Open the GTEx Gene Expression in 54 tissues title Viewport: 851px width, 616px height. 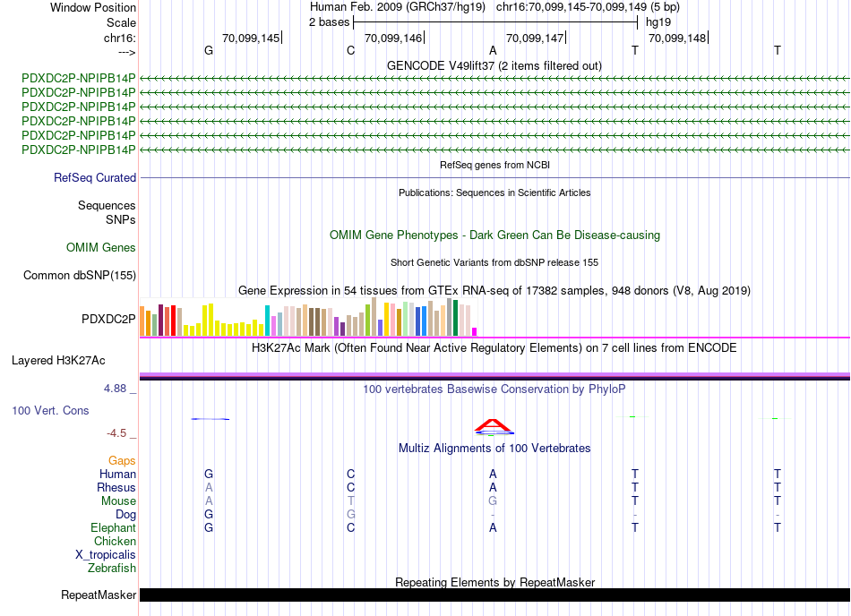point(494,291)
